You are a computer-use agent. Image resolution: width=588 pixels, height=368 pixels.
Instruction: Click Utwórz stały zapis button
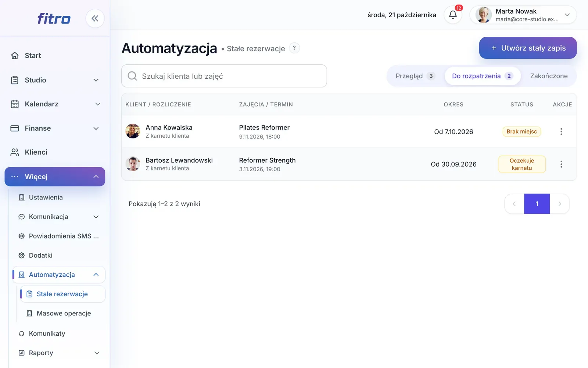(x=528, y=48)
